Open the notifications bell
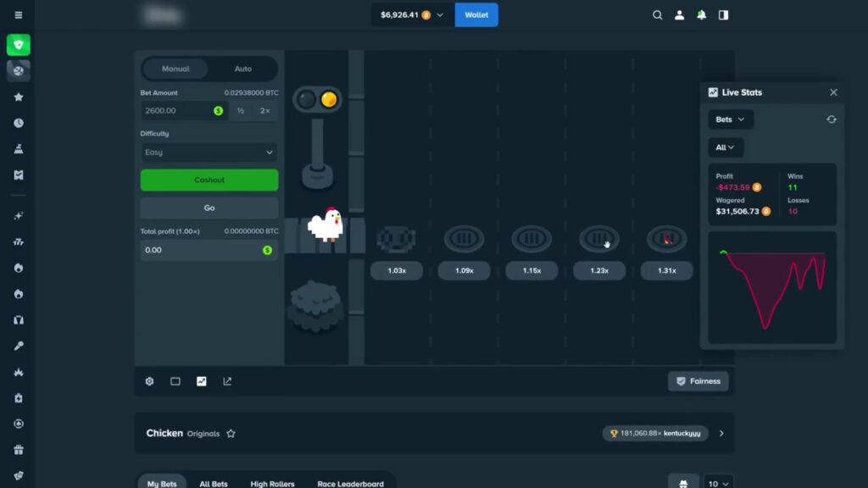 click(x=701, y=15)
